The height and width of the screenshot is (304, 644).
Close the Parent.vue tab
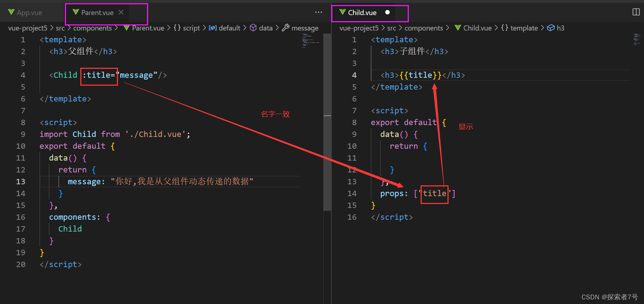121,12
